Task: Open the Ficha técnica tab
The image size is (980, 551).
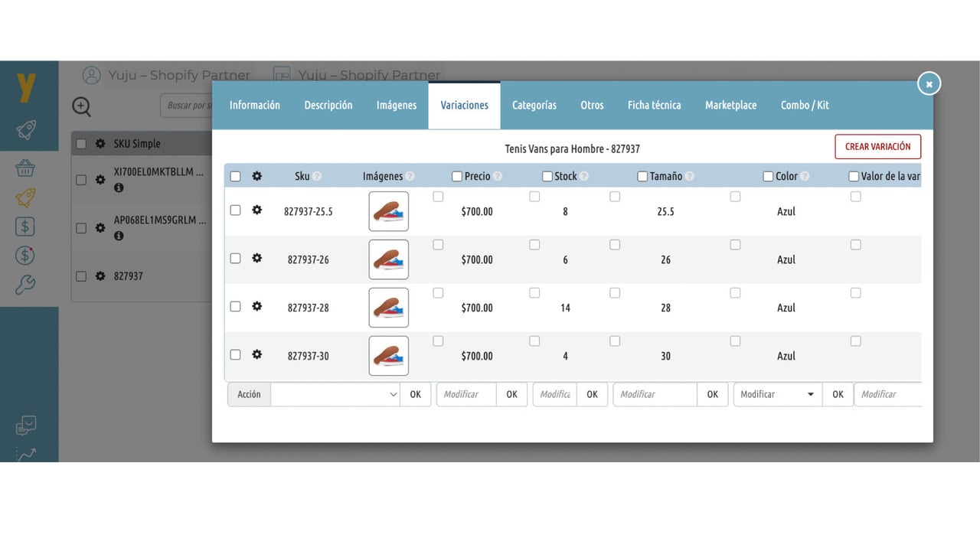Action: click(x=655, y=105)
